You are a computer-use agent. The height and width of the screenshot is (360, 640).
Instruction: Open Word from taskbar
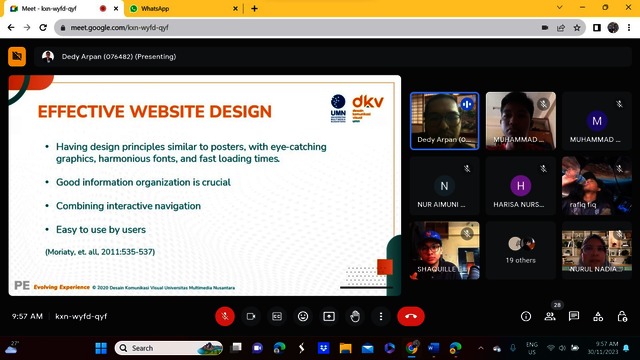(433, 348)
